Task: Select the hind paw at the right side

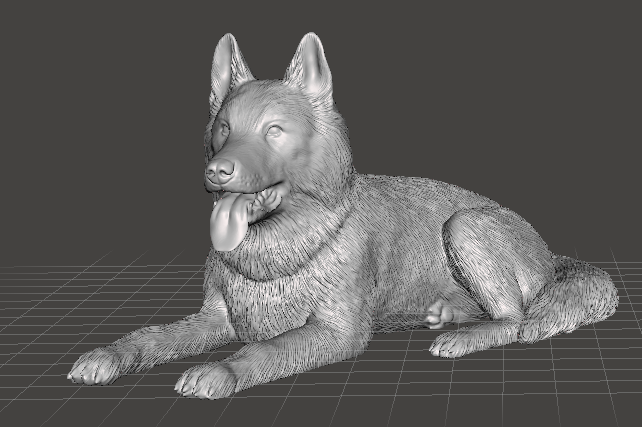Action: point(457,344)
